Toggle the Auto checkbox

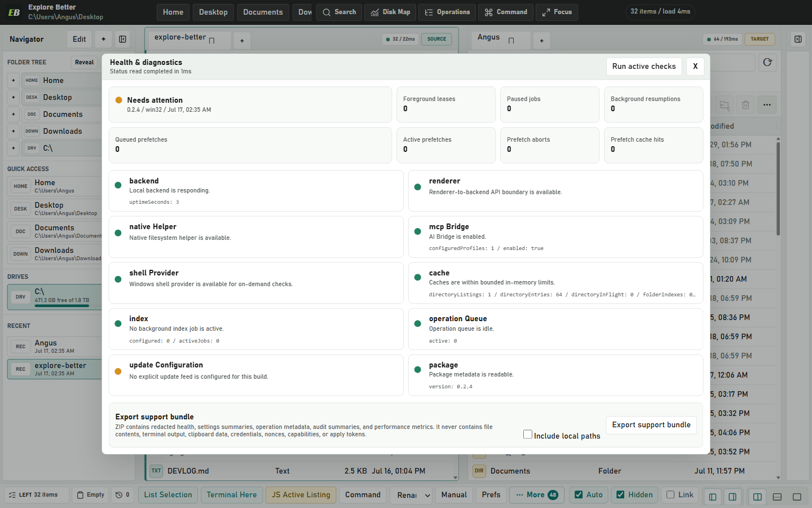pos(579,494)
